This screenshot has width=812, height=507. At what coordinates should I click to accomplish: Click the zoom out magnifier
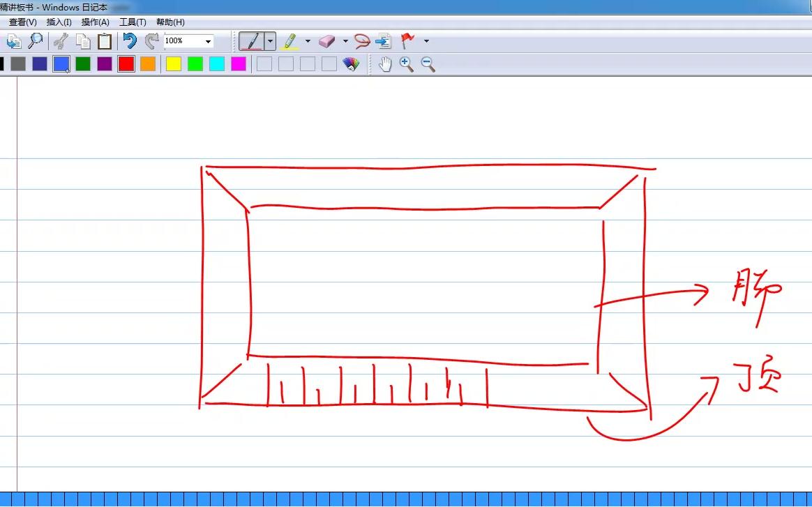[428, 63]
